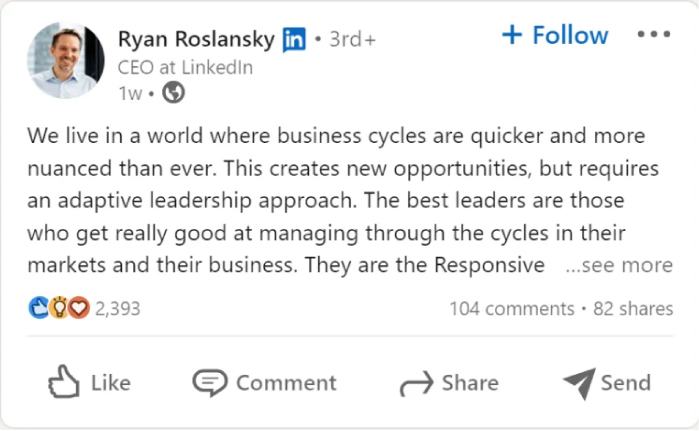This screenshot has width=699, height=431.
Task: Follow Ryan Roslansky
Action: (555, 35)
